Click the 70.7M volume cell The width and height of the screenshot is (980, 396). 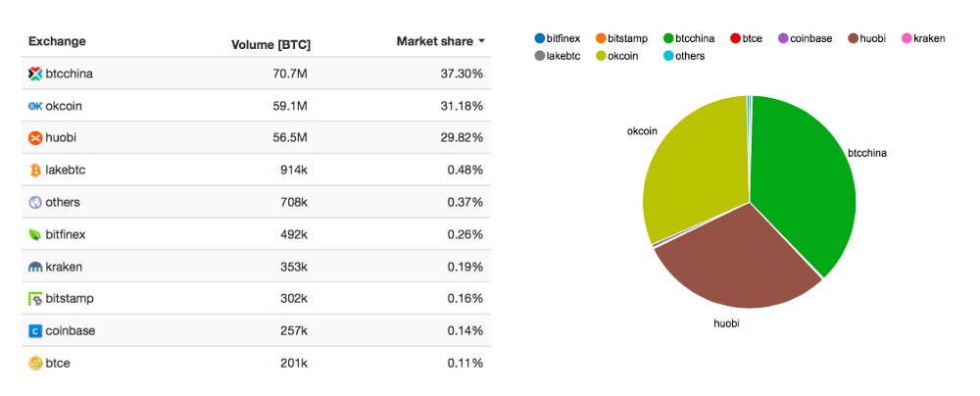[x=290, y=74]
